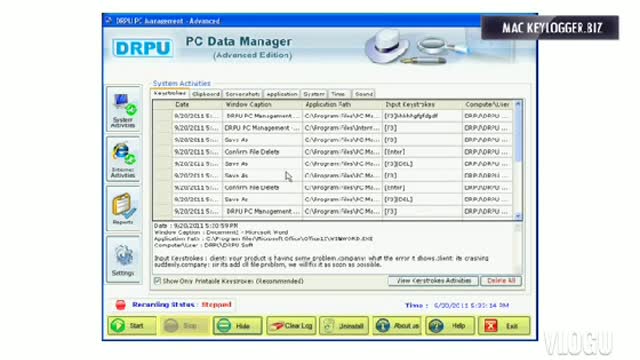
Task: Click the DRPU logo
Action: pos(142,48)
